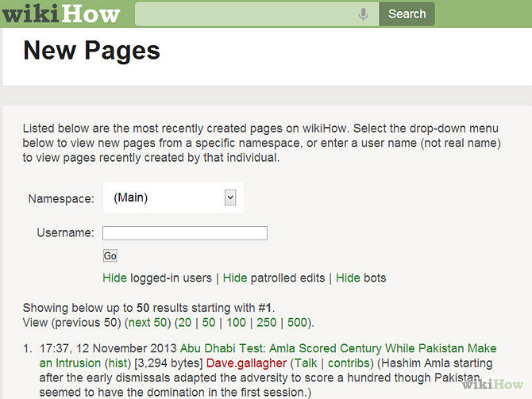Open the Namespace (Main) dropdown
This screenshot has width=532, height=399.
[173, 198]
